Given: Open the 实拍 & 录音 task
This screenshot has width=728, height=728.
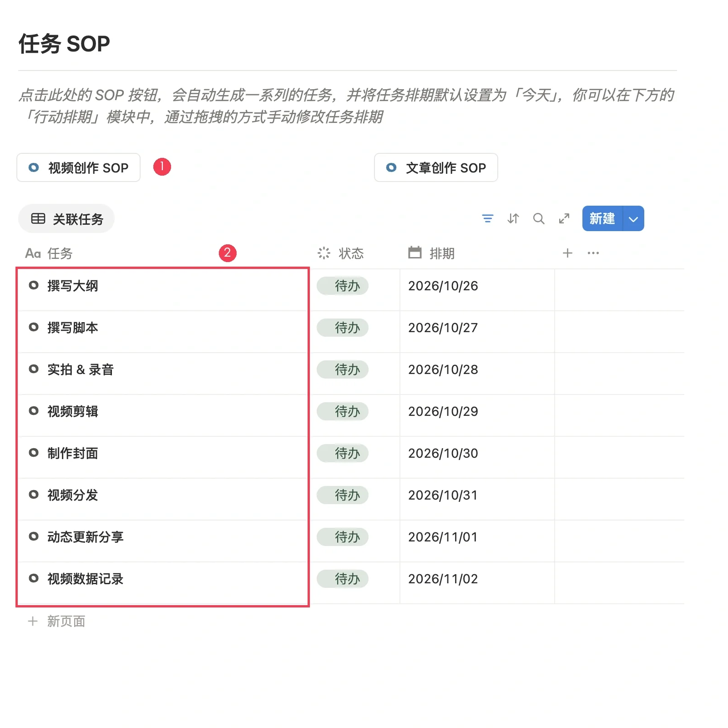Looking at the screenshot, I should (81, 369).
